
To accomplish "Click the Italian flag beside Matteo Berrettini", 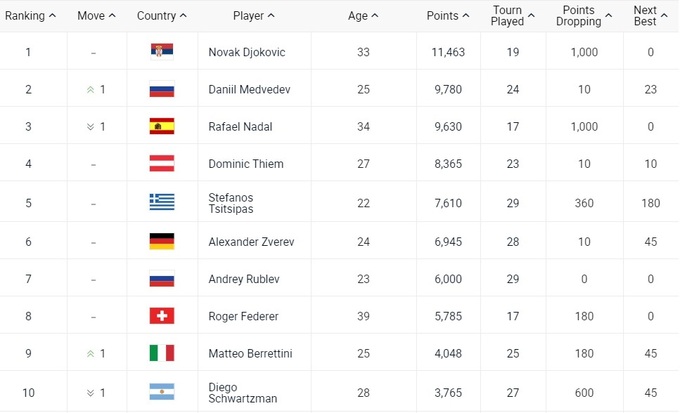I will click(161, 353).
